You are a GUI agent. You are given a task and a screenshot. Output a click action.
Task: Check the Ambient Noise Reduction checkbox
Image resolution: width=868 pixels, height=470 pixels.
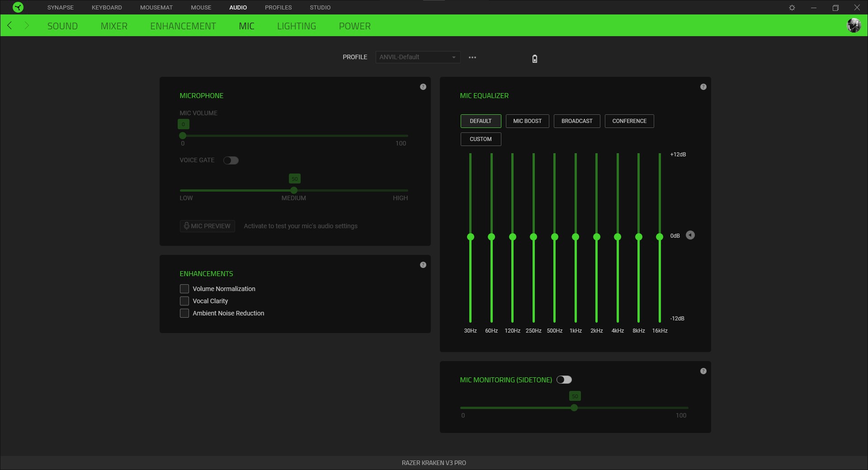[184, 313]
